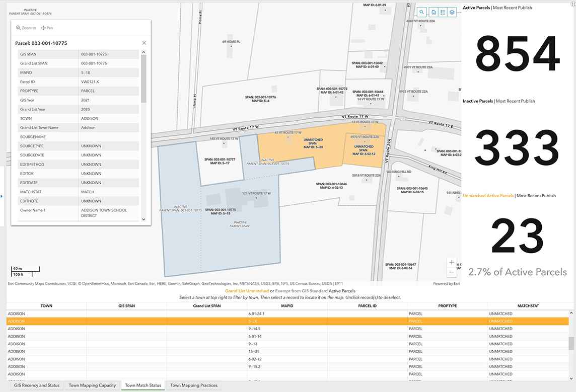Click the 333 Inactive Parcels indicator
The width and height of the screenshot is (576, 392).
point(517,148)
